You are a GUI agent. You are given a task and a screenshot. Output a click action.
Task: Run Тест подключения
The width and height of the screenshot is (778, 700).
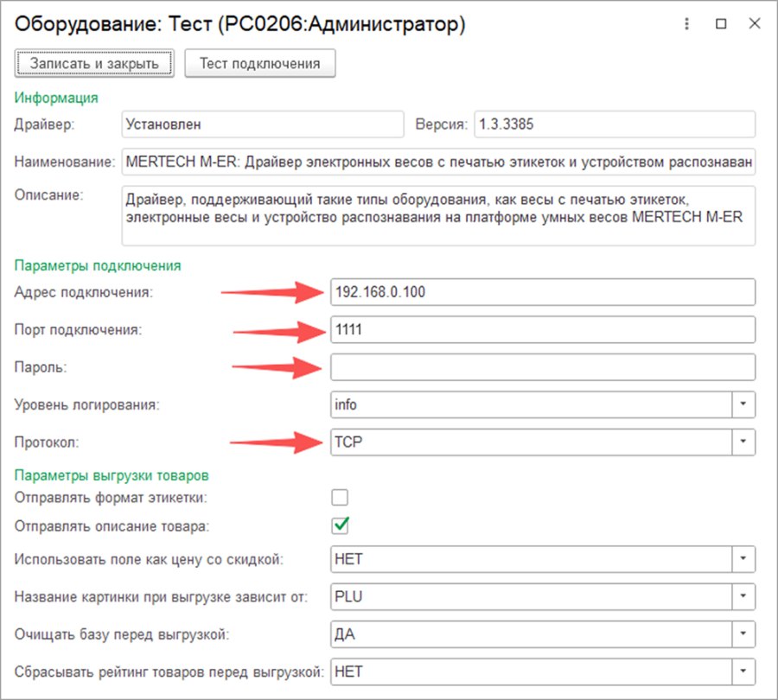point(260,63)
